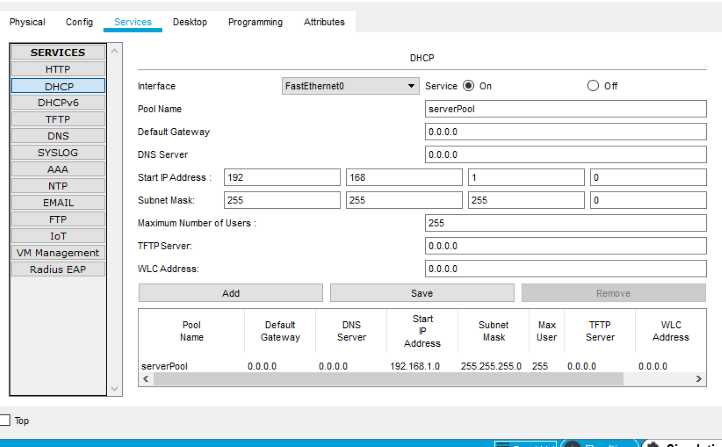Image resolution: width=722 pixels, height=447 pixels.
Task: Edit the Default Gateway field
Action: [x=565, y=132]
